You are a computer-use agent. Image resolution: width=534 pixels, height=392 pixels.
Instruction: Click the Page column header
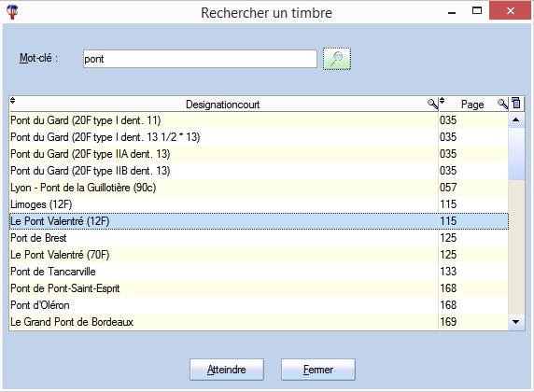(x=472, y=105)
